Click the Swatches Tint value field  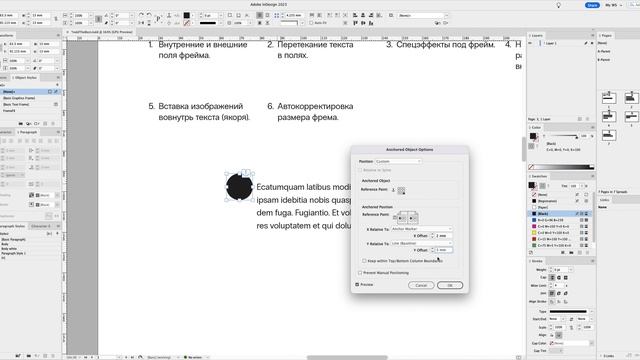574,186
